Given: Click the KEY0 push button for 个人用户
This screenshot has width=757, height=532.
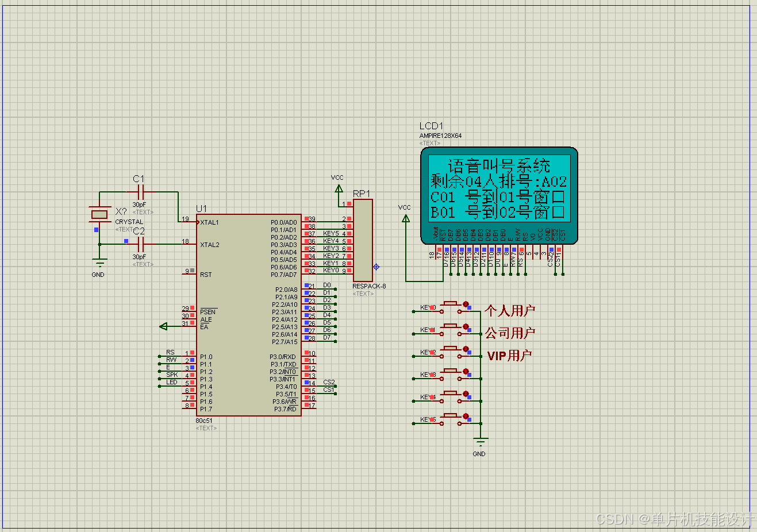Looking at the screenshot, I should pyautogui.click(x=451, y=307).
